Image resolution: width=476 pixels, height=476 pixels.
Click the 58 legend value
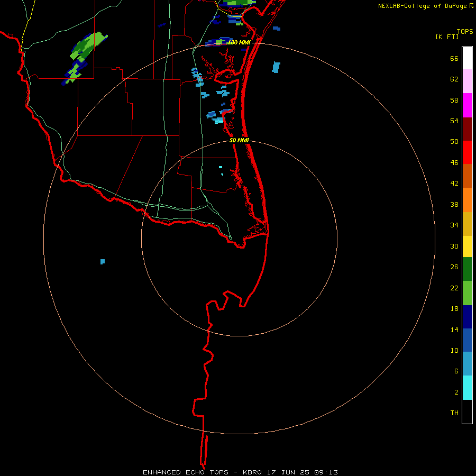454,100
